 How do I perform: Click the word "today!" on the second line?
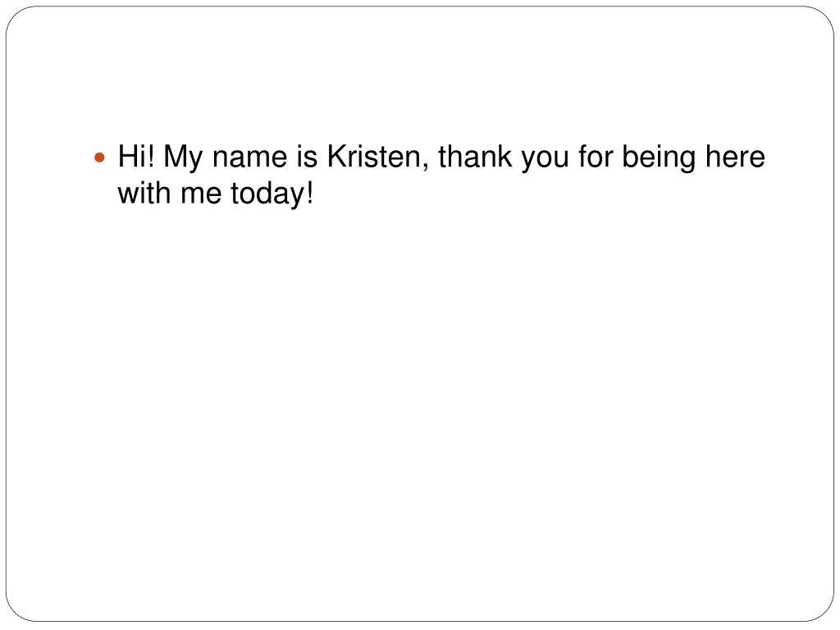[272, 194]
